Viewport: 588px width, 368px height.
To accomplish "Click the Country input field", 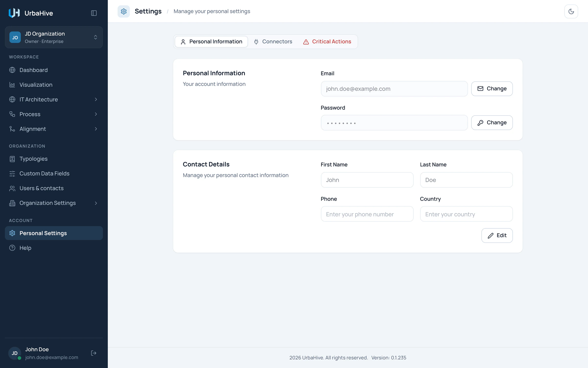I will point(466,214).
